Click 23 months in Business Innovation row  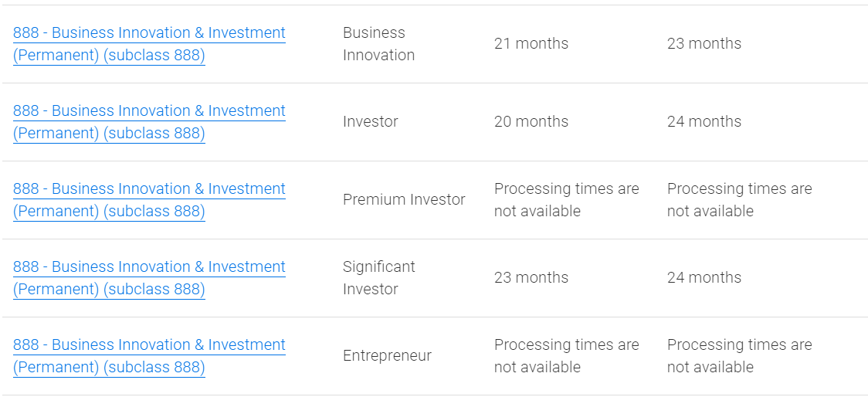pos(704,44)
